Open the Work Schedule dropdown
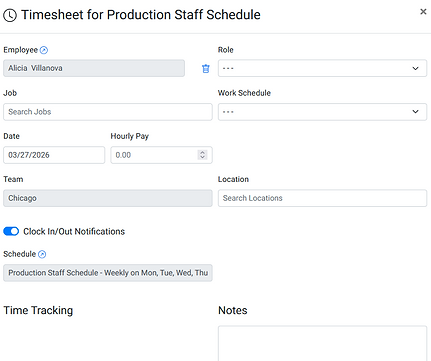The width and height of the screenshot is (431, 361). tap(322, 112)
